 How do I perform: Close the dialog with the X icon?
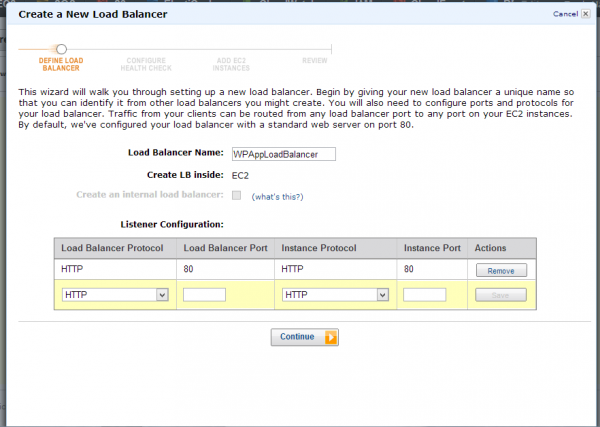585,14
